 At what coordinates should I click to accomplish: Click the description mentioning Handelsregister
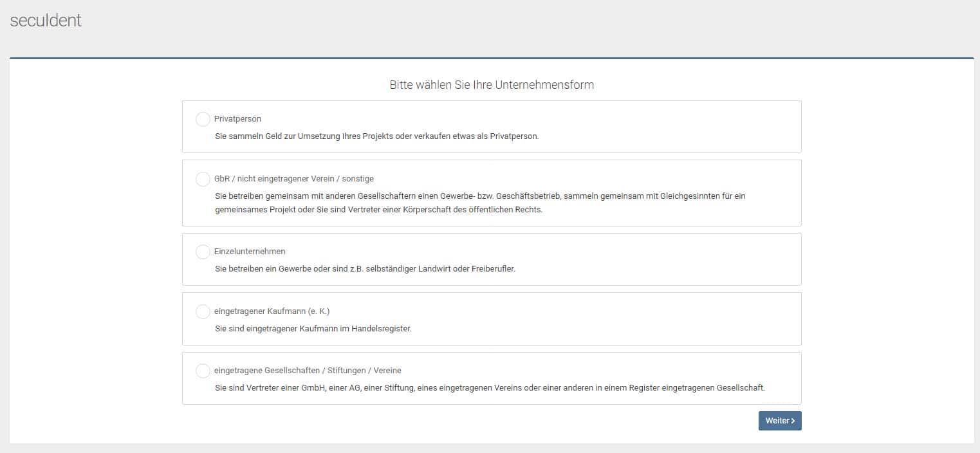(x=313, y=329)
